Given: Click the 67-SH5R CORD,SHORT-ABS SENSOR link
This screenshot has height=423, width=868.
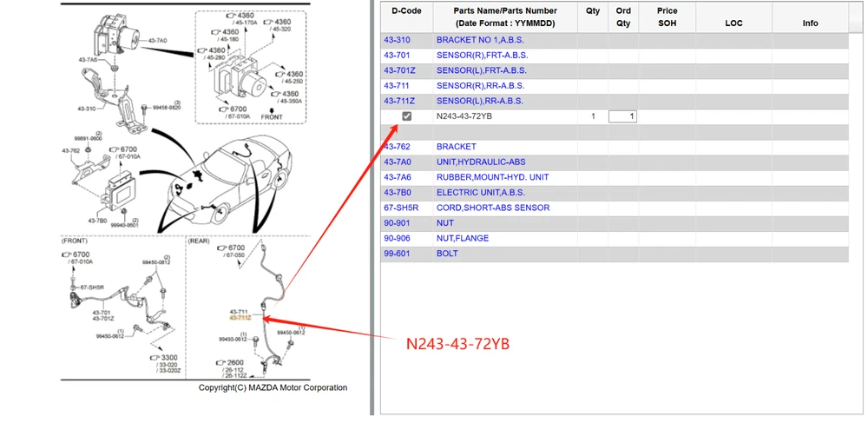Looking at the screenshot, I should [493, 208].
